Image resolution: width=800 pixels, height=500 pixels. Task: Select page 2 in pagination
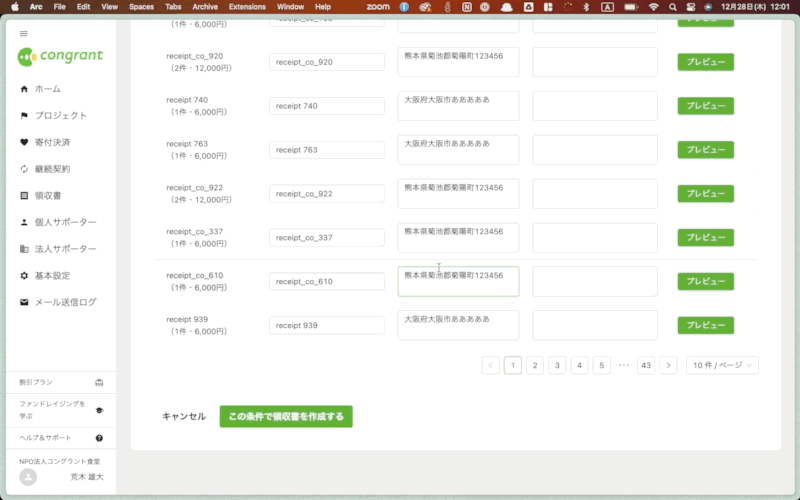535,365
